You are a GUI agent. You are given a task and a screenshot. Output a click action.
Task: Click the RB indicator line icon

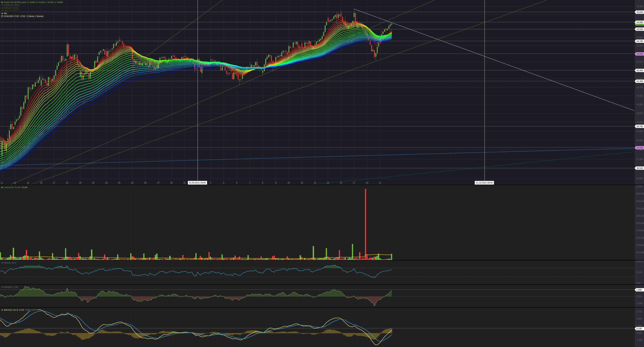(x=2, y=13)
